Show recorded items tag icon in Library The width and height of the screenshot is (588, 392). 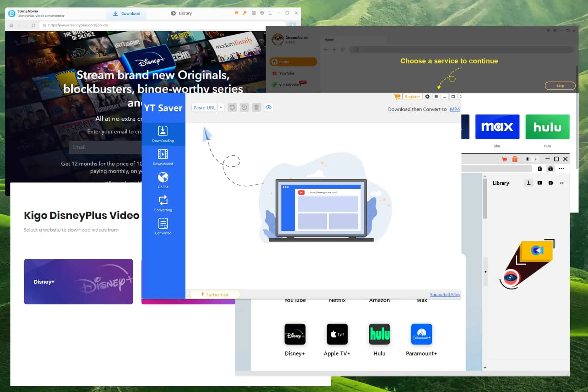click(x=551, y=183)
